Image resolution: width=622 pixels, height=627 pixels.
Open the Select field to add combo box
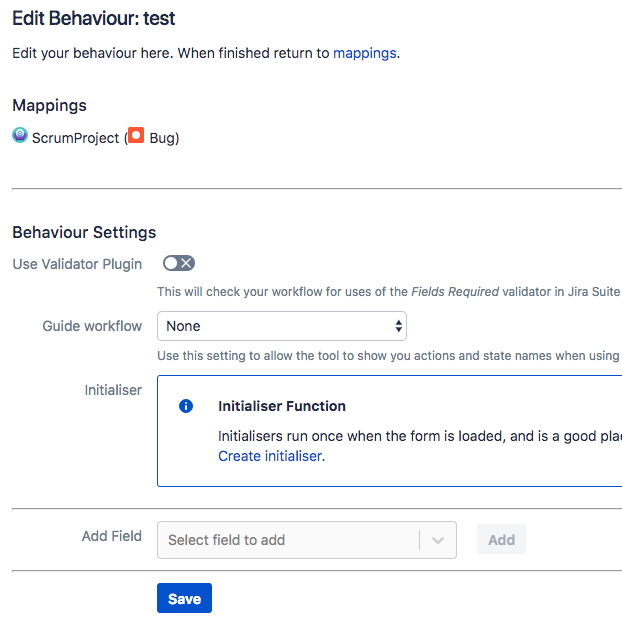point(307,540)
